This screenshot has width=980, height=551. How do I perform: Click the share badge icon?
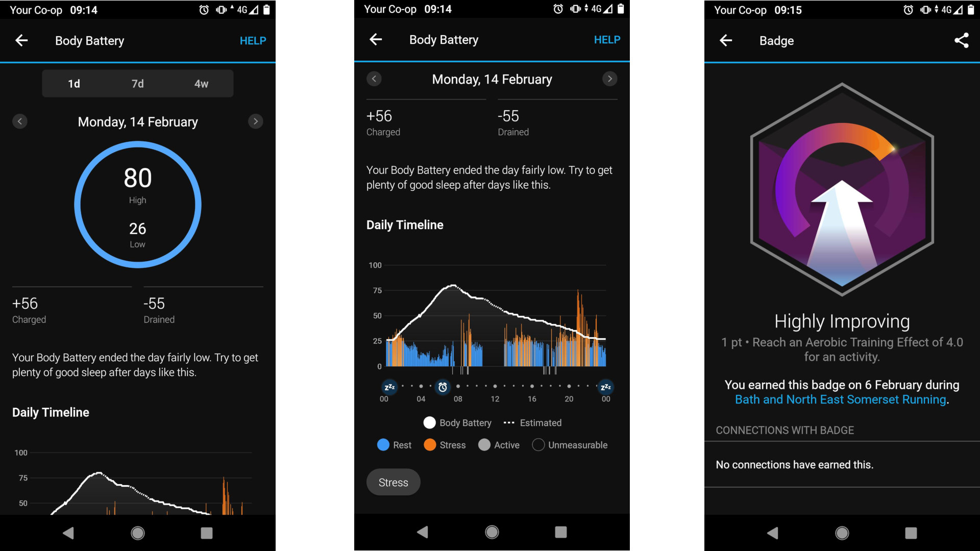[x=962, y=40]
